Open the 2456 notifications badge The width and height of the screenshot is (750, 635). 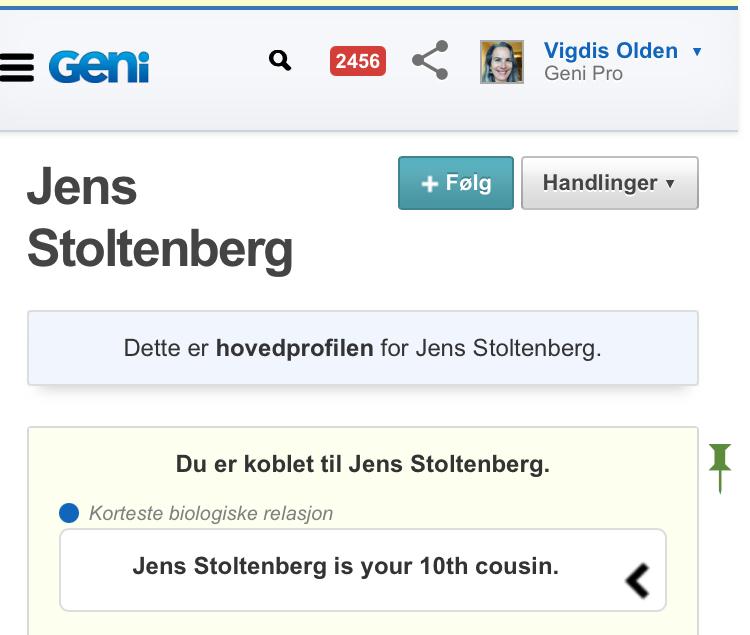(357, 61)
